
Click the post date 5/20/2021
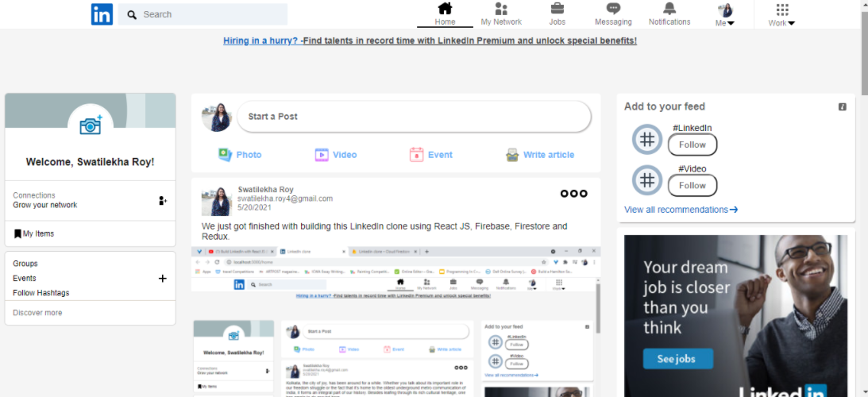[x=253, y=207]
